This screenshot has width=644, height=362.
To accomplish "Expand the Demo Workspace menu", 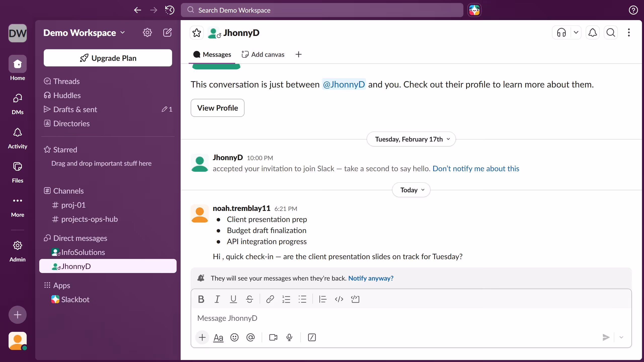I will point(84,33).
